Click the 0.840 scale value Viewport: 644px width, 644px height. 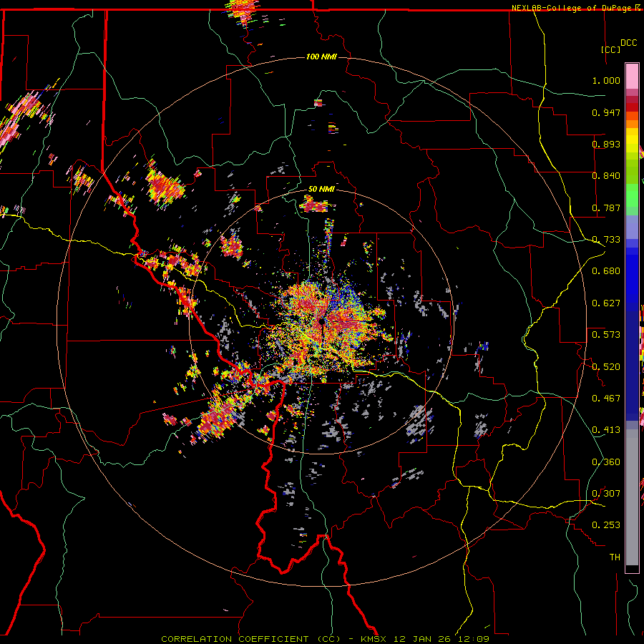pos(606,176)
